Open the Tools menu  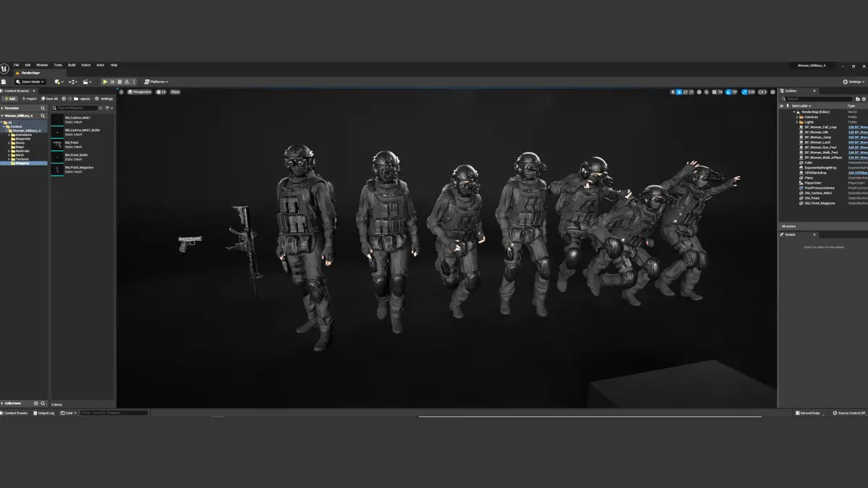click(x=58, y=65)
